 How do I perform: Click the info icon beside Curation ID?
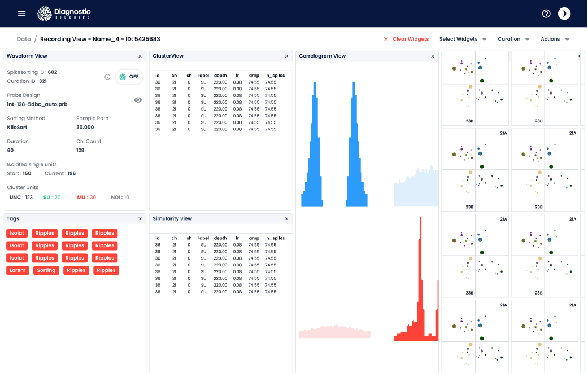107,77
